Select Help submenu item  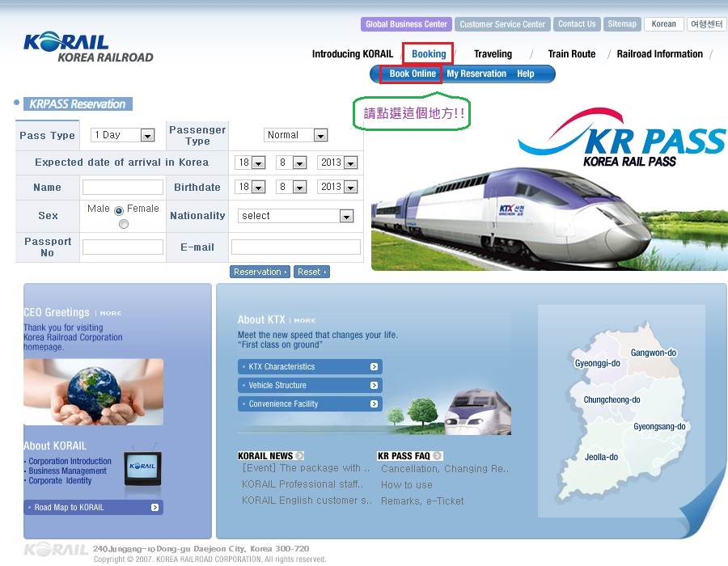(526, 74)
